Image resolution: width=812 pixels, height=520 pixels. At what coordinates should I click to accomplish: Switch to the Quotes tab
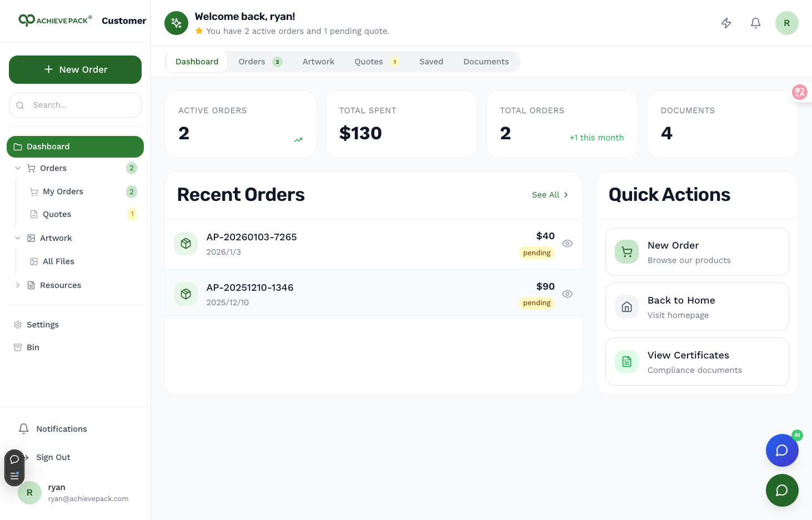click(x=377, y=62)
